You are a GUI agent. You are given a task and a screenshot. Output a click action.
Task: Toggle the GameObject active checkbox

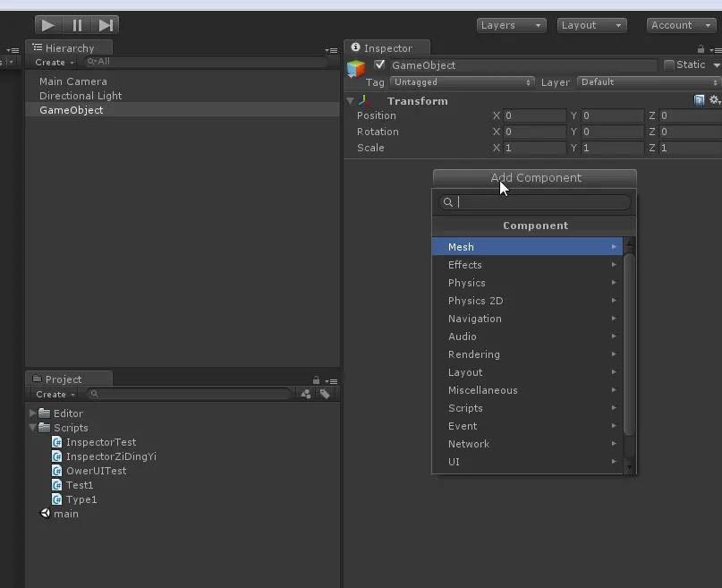pos(379,65)
